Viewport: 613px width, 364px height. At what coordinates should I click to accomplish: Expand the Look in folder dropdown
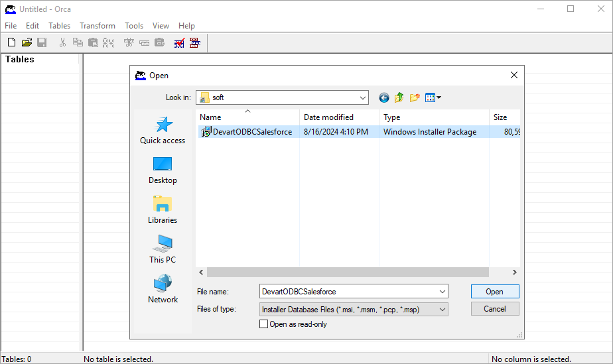tap(363, 97)
